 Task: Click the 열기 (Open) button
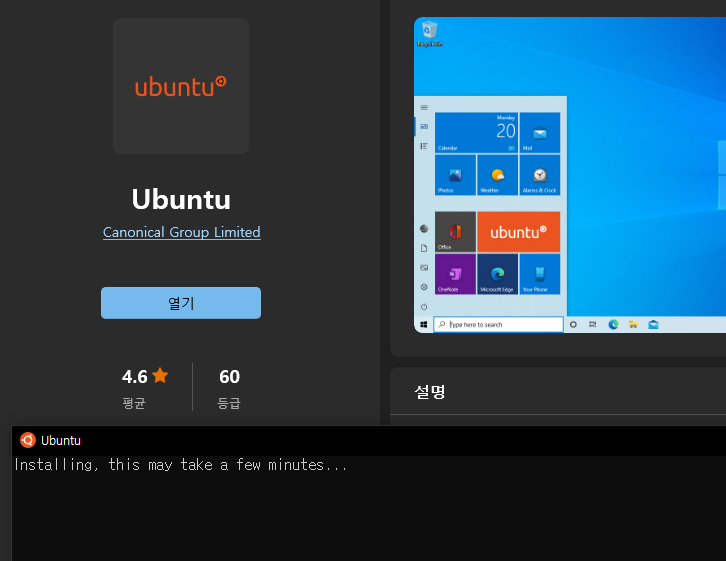point(181,303)
